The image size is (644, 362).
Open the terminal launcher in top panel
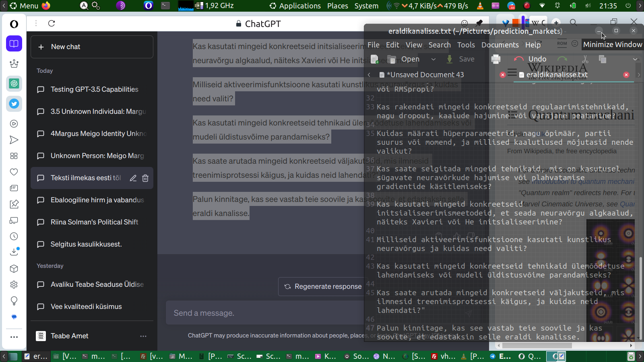tap(165, 6)
